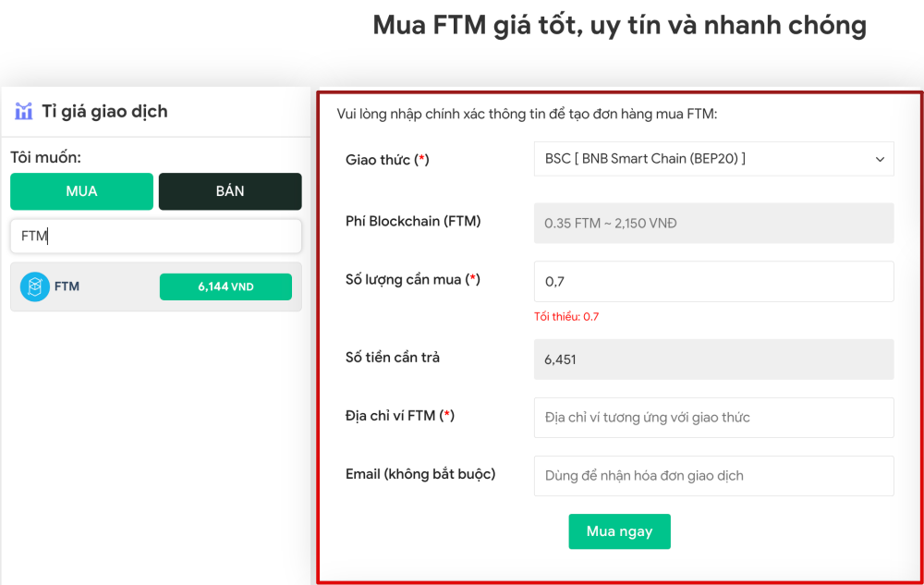Switch to the MUA tab under Tôi muốn

click(x=81, y=191)
